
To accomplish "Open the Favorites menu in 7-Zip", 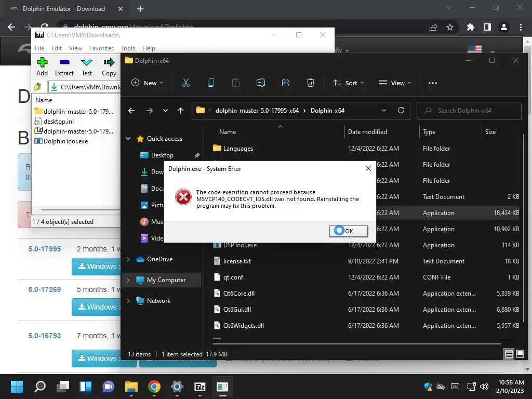I will (101, 48).
